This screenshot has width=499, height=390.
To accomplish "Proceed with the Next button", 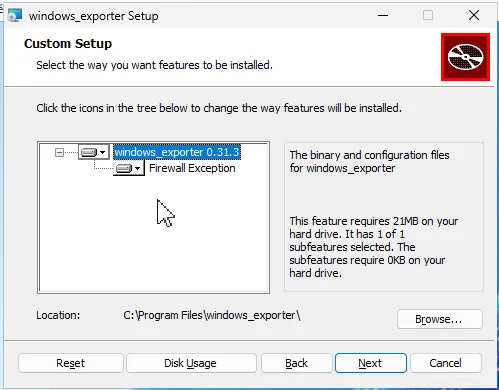I will (371, 363).
